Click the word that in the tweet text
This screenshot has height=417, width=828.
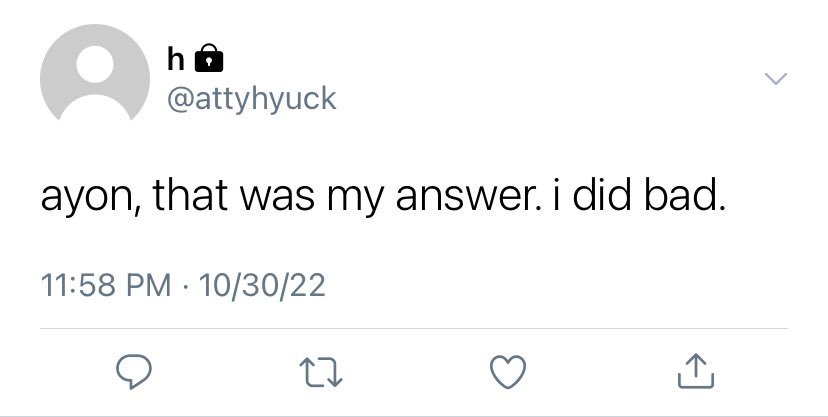coord(190,195)
